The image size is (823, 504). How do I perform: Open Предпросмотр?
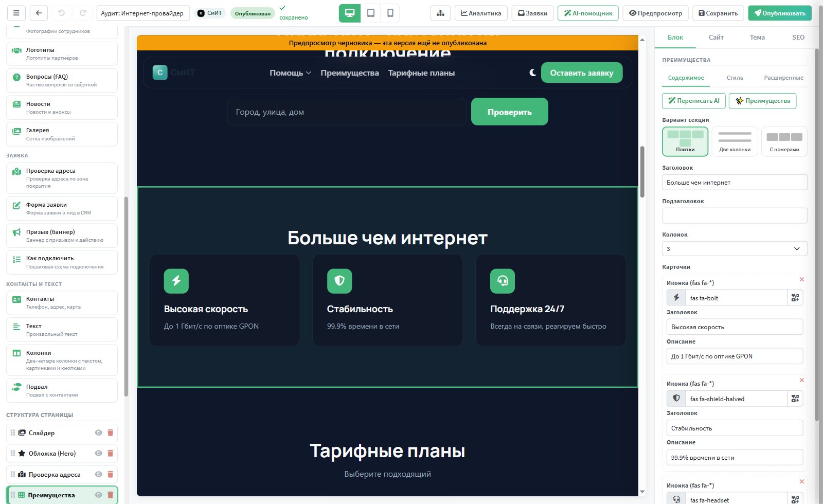[x=655, y=13]
